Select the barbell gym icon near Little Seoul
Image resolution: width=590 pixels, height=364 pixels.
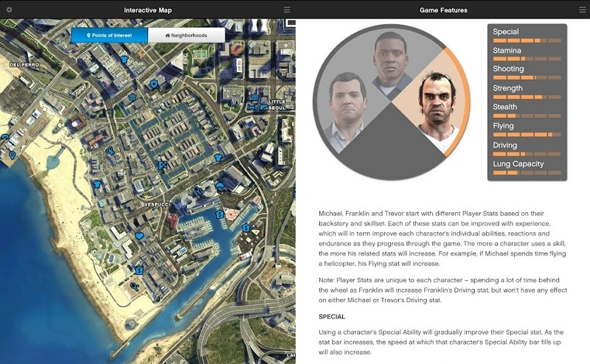251,107
